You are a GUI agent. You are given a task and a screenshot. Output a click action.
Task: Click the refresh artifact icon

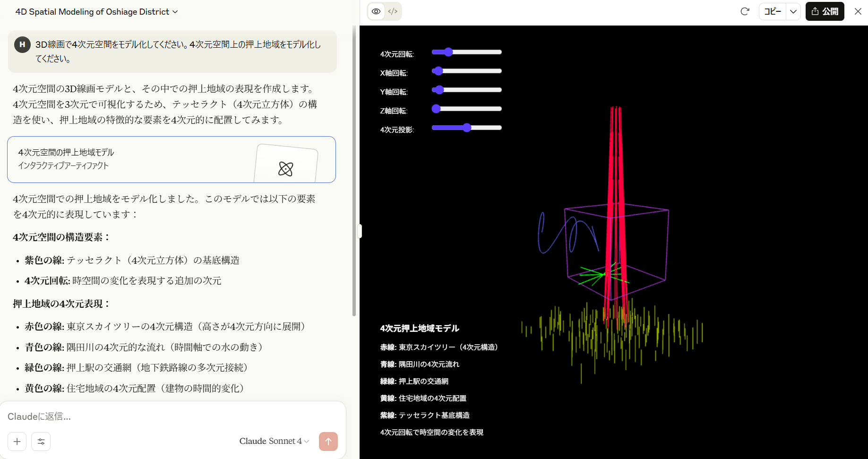(x=745, y=11)
